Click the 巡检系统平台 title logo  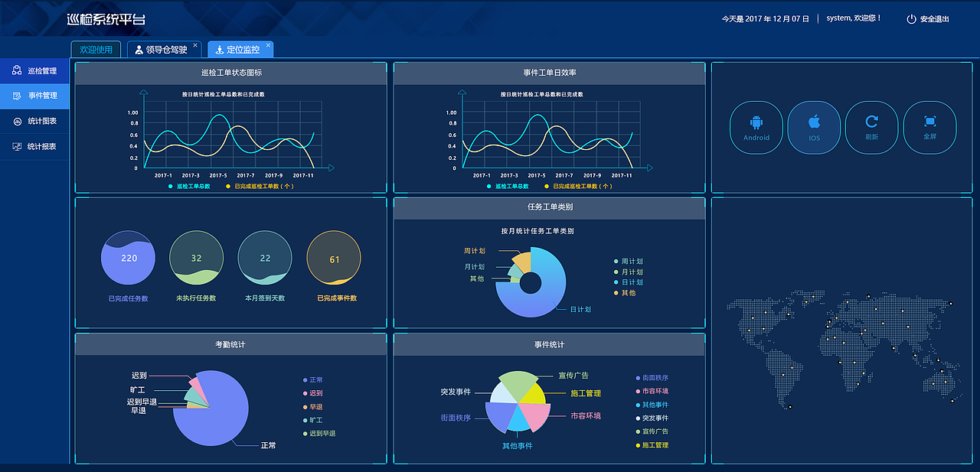pyautogui.click(x=106, y=19)
